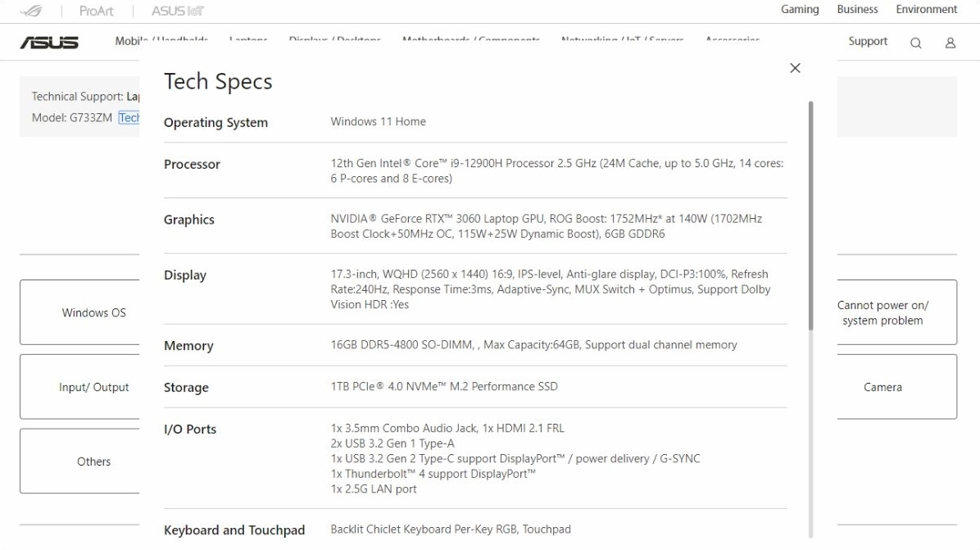Open the ProArt brand link
This screenshot has height=550, width=980.
click(96, 11)
